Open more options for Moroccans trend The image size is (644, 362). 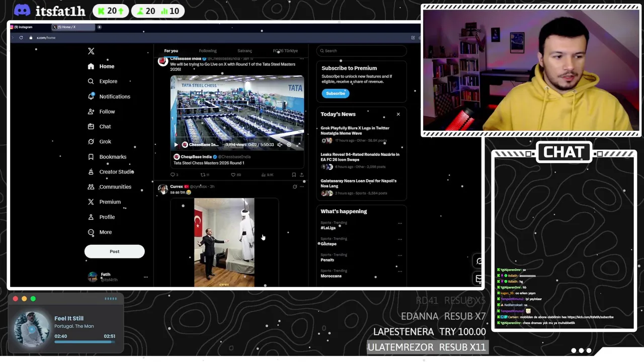[x=400, y=271]
